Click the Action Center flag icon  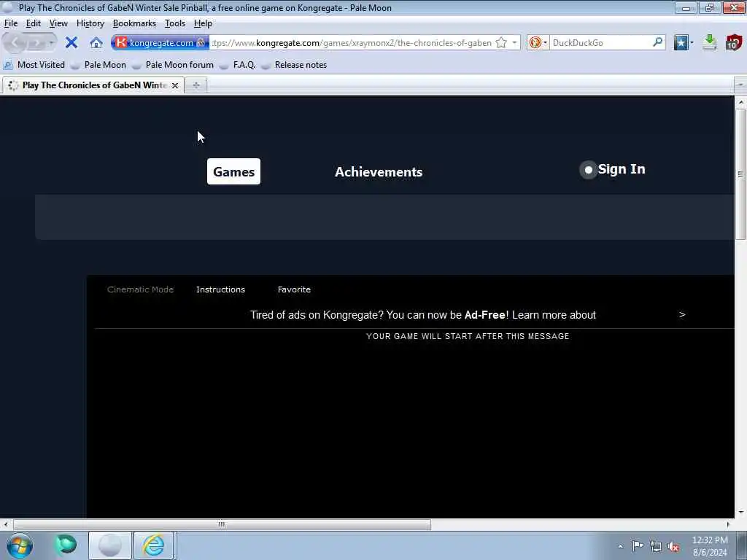638,545
